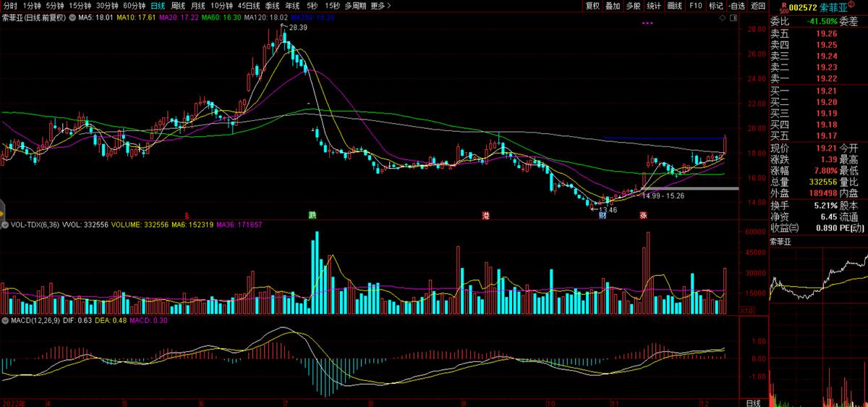This screenshot has height=407, width=868.
Task: Click the 复权 adjustment button
Action: click(592, 6)
